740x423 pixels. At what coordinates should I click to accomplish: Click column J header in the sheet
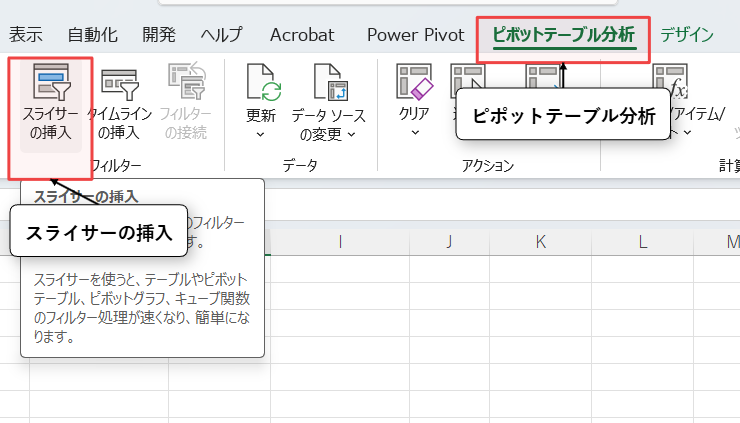449,241
